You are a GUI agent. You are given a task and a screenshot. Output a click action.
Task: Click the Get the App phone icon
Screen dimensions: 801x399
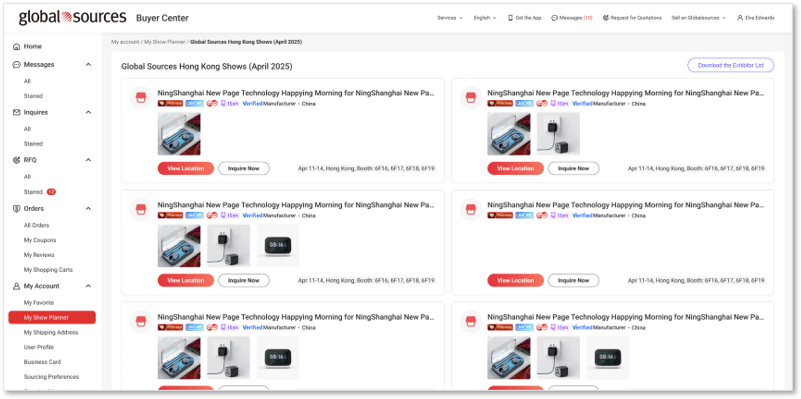pyautogui.click(x=510, y=18)
